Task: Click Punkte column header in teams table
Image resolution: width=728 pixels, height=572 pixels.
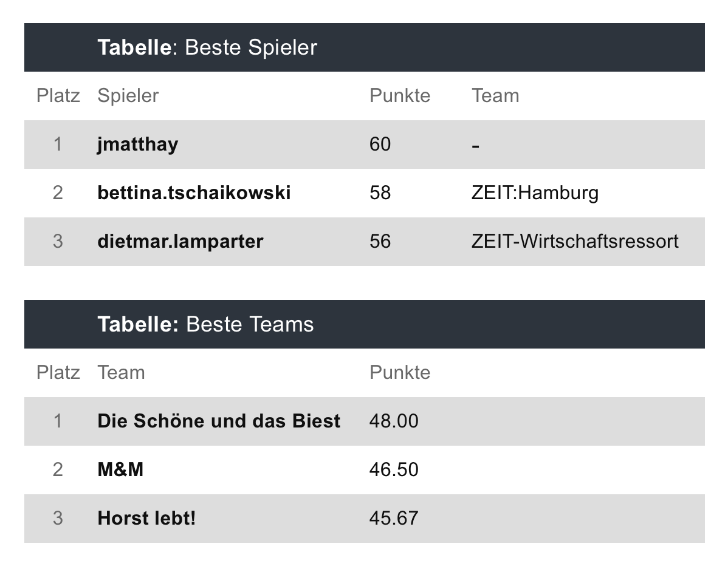Action: click(x=399, y=373)
